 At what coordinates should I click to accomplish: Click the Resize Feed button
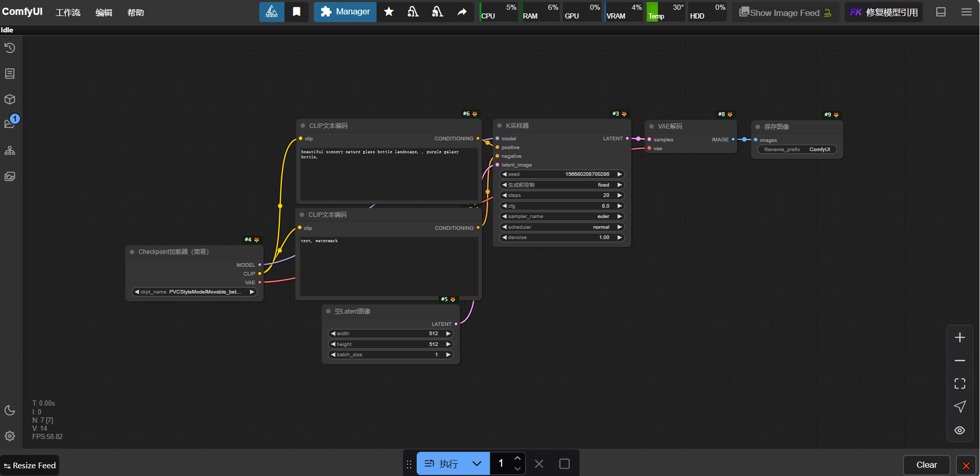pyautogui.click(x=30, y=465)
